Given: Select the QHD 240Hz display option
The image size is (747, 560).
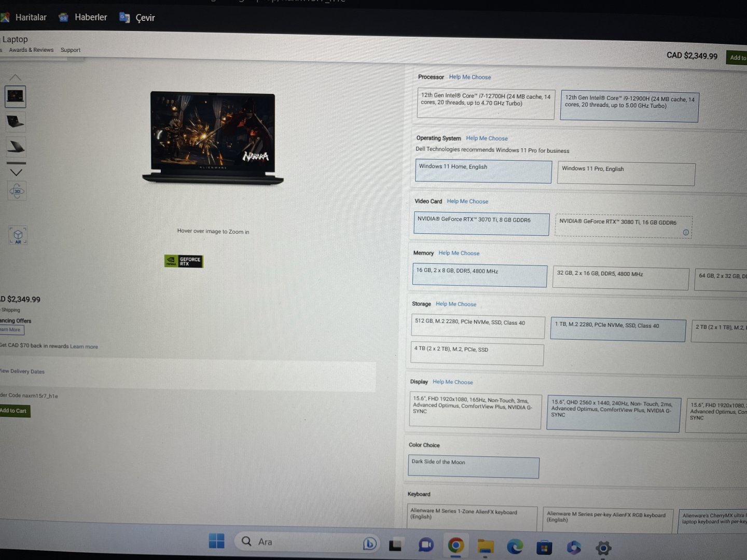Looking at the screenshot, I should pos(614,414).
